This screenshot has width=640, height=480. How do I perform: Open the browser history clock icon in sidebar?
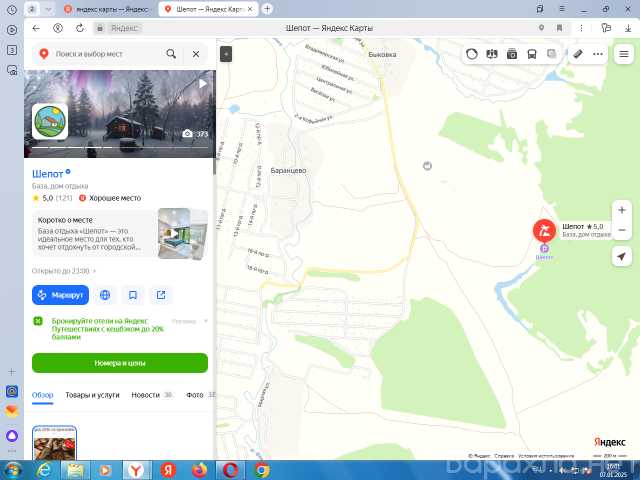12,10
